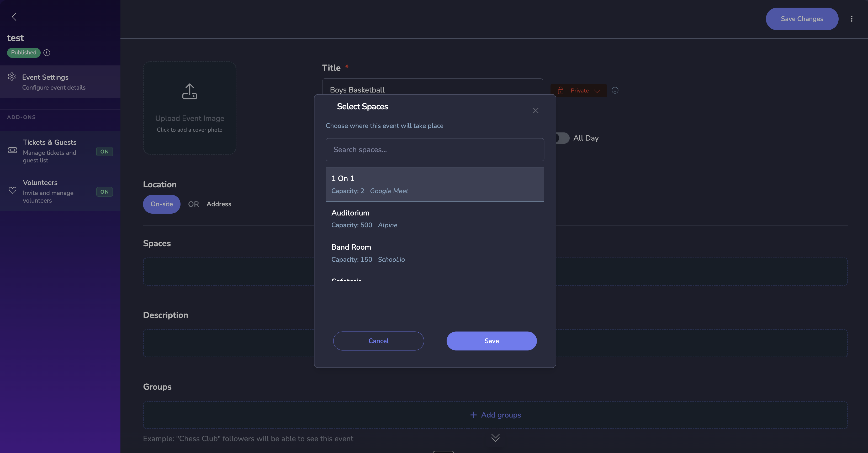868x453 pixels.
Task: Toggle Volunteers ON badge
Action: pos(104,192)
